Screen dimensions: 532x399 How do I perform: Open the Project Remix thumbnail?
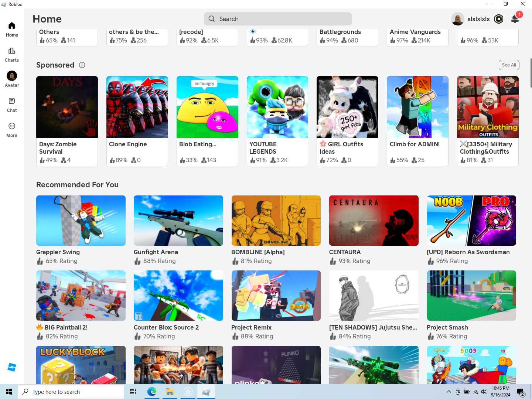[x=276, y=296]
